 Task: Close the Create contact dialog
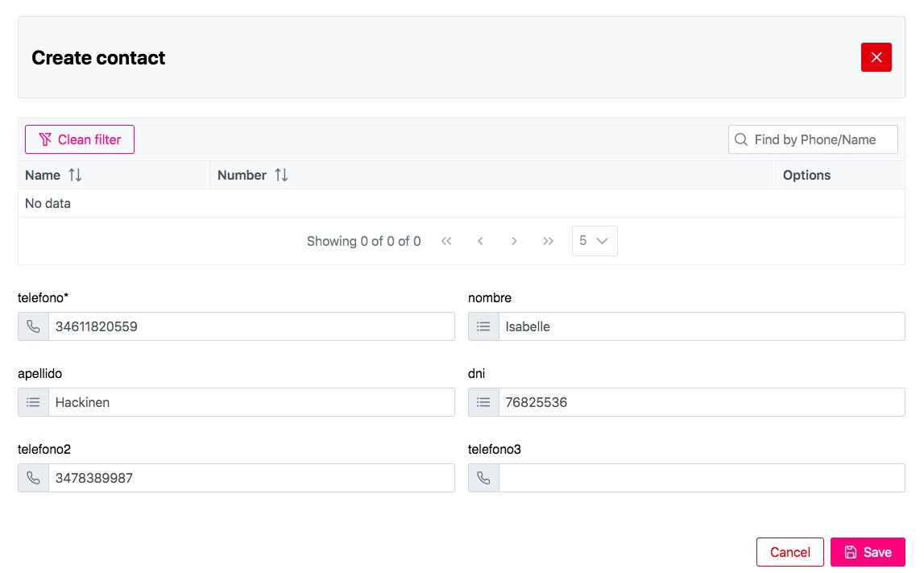[876, 57]
